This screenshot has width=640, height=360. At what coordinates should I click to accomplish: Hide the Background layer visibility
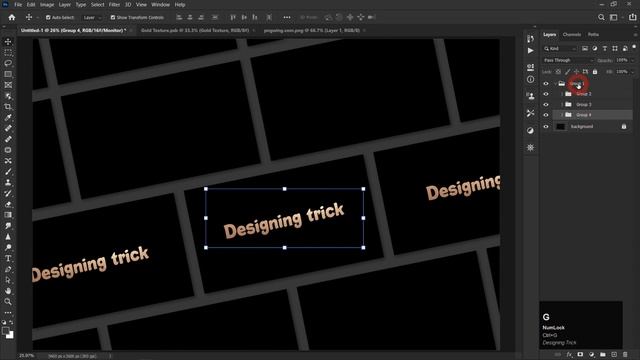click(x=546, y=127)
